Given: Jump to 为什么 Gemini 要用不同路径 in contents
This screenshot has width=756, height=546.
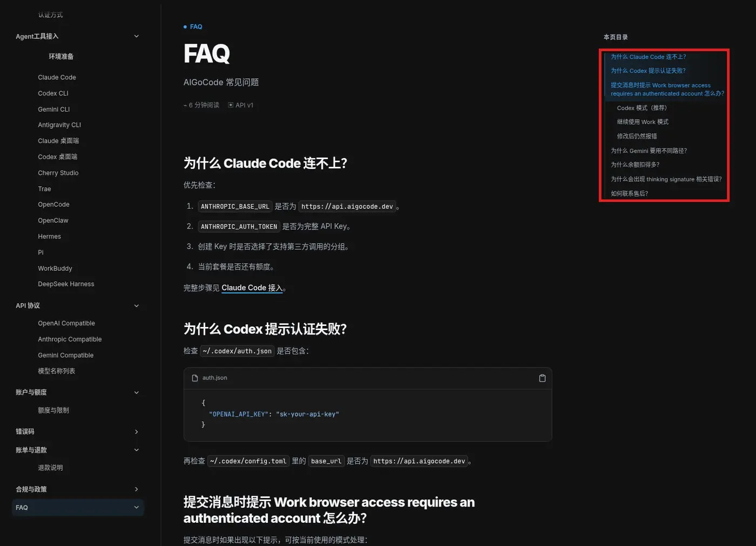Looking at the screenshot, I should [649, 151].
